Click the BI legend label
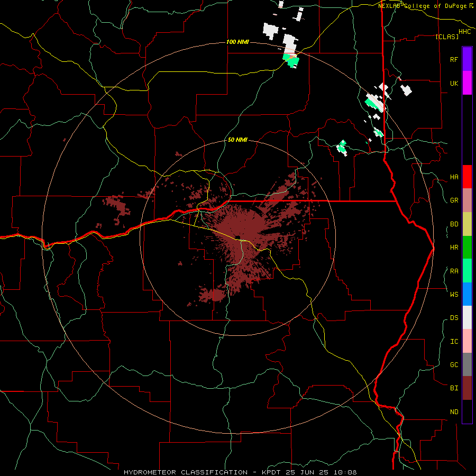The image size is (476, 476). click(x=454, y=388)
